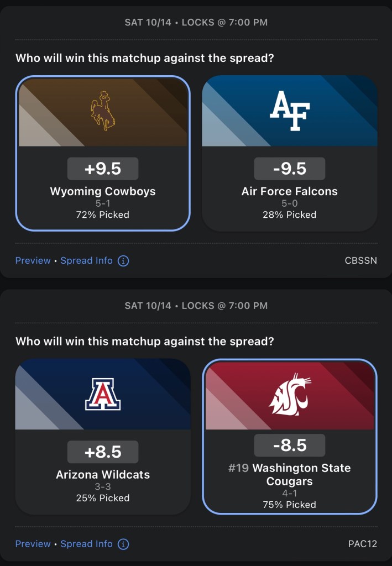
Task: Open info icon for Wyoming–Air Force spread
Action: tap(123, 260)
